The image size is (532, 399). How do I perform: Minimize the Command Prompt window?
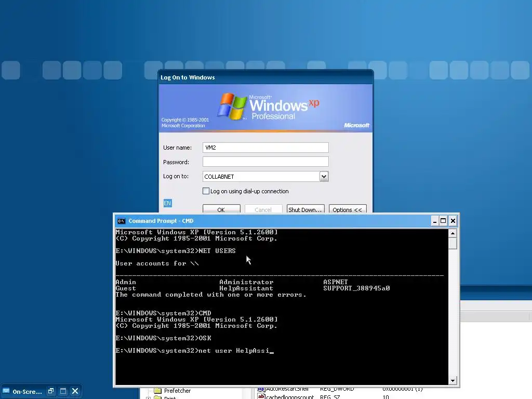pyautogui.click(x=435, y=221)
